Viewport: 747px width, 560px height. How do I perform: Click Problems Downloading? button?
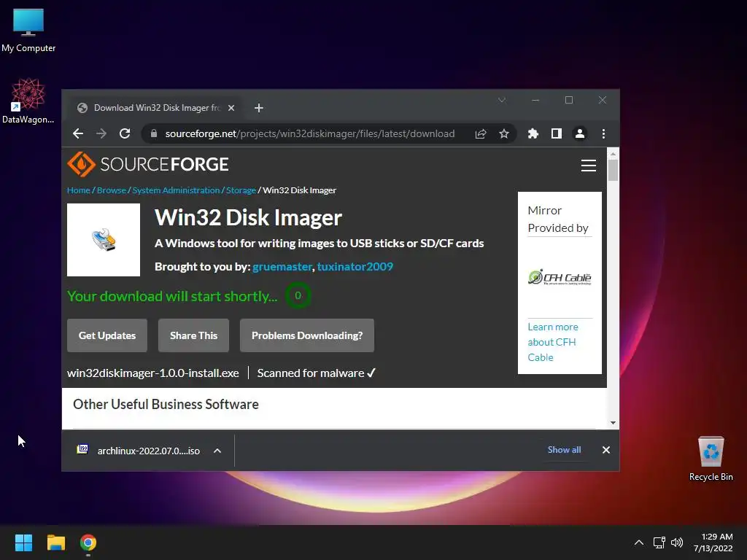(307, 335)
